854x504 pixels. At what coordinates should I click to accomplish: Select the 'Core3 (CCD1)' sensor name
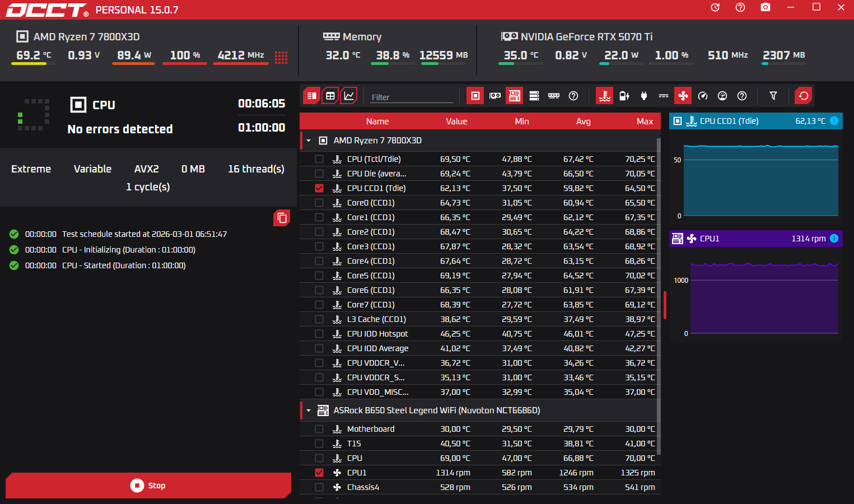(371, 246)
